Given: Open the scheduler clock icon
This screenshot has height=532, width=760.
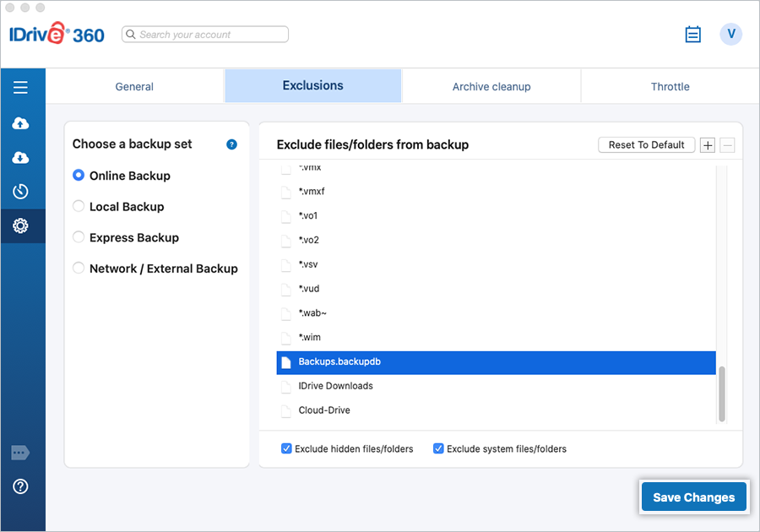Looking at the screenshot, I should pyautogui.click(x=21, y=192).
